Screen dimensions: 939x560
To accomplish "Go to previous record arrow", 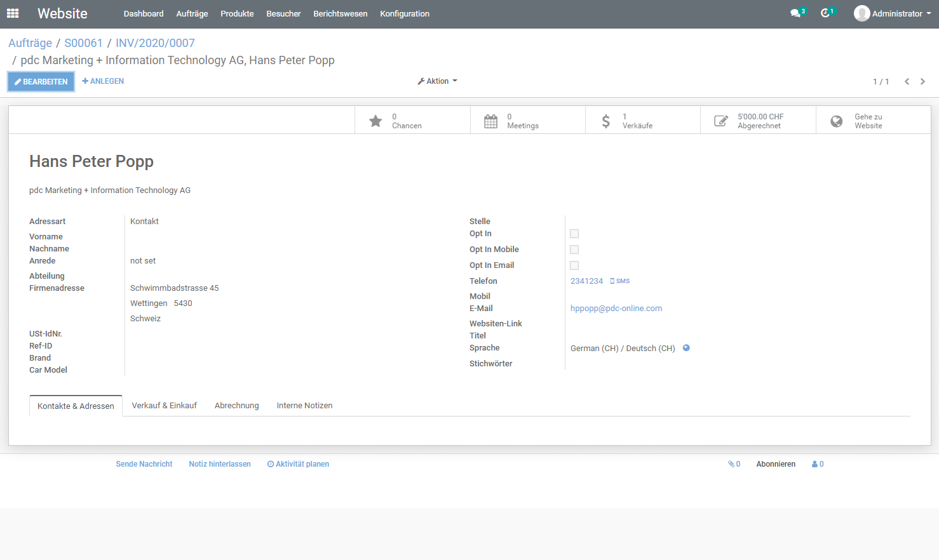I will 907,81.
